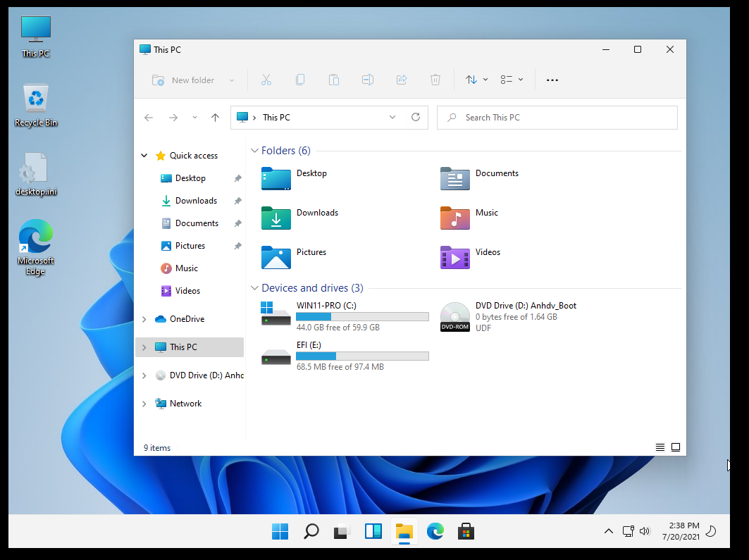Select the WIN11-PRO (C:) drive

tap(345, 316)
